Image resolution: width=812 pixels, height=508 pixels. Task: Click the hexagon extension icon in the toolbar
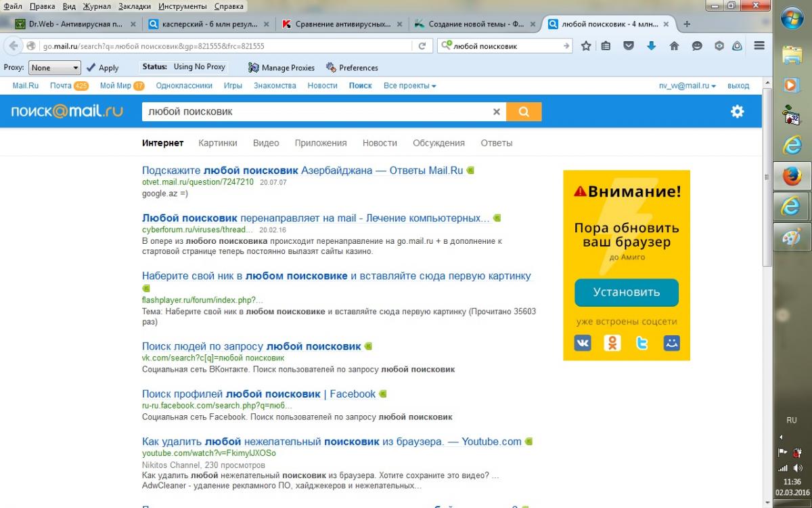[719, 46]
